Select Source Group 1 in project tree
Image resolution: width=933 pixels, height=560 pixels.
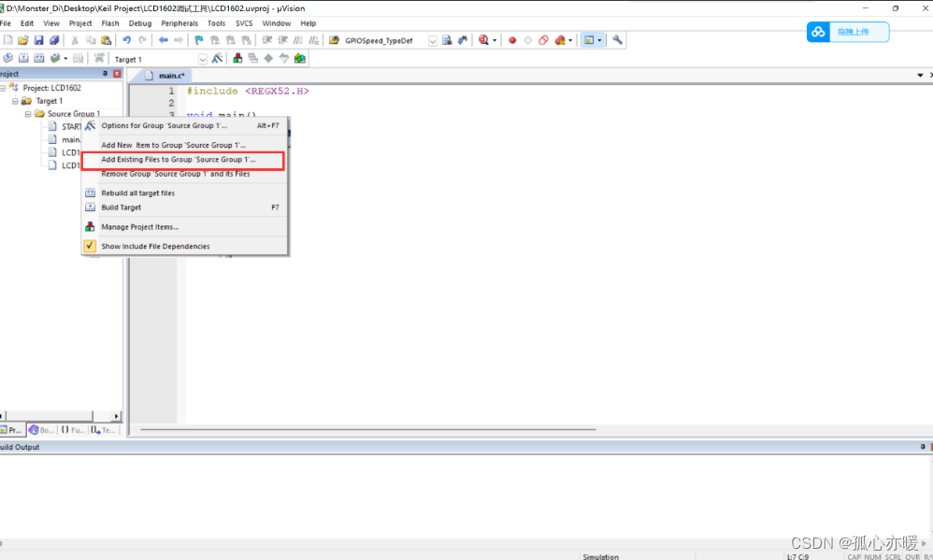click(74, 114)
